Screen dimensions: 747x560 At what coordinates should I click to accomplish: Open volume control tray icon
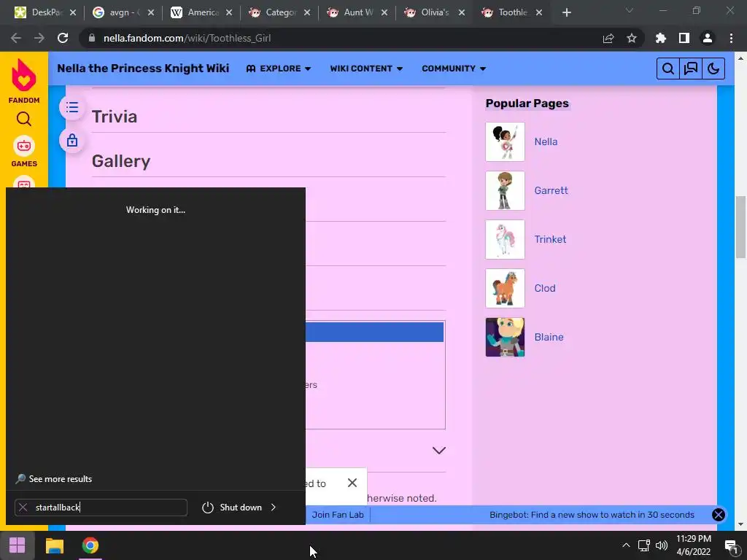pyautogui.click(x=662, y=545)
